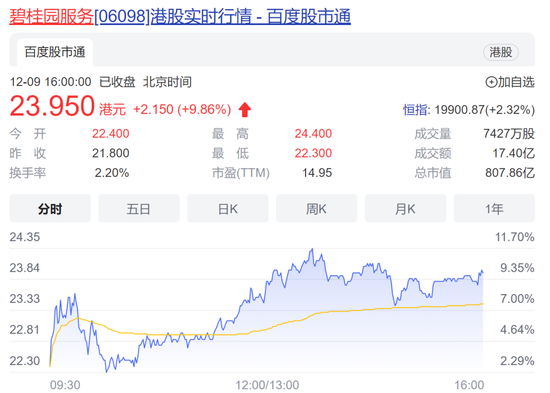Click the change value +2.150 (+9.86%)
The width and height of the screenshot is (550, 393).
tap(182, 109)
